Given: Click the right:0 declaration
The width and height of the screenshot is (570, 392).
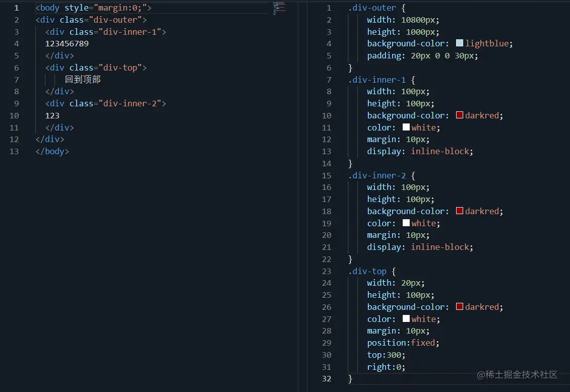Looking at the screenshot, I should (386, 367).
